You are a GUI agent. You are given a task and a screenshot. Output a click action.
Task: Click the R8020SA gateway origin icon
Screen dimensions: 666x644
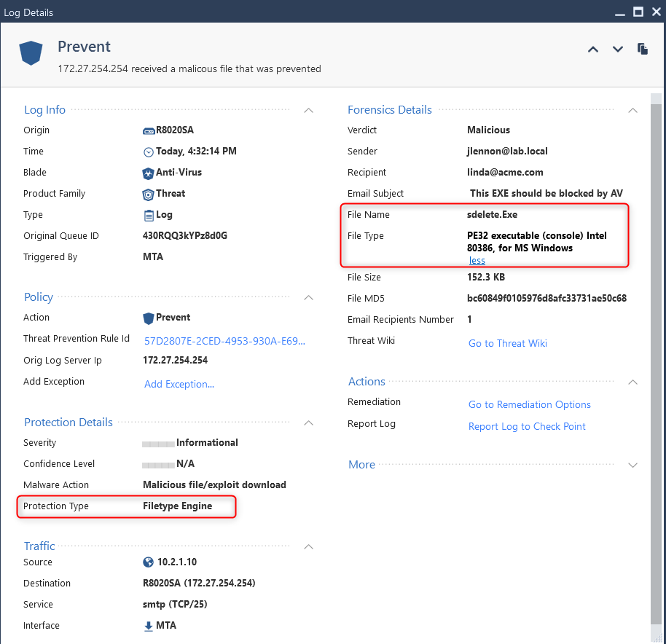point(149,130)
